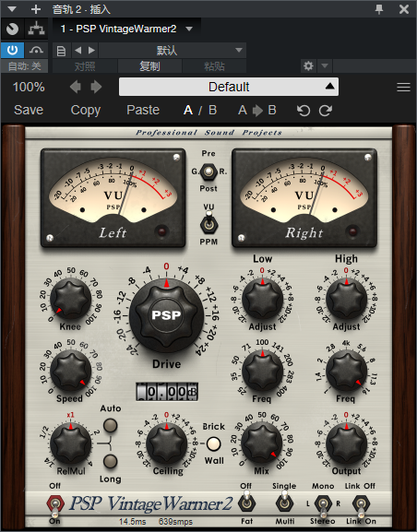Click the 复制 copy button
Screen dimensions: 417x532
click(149, 66)
